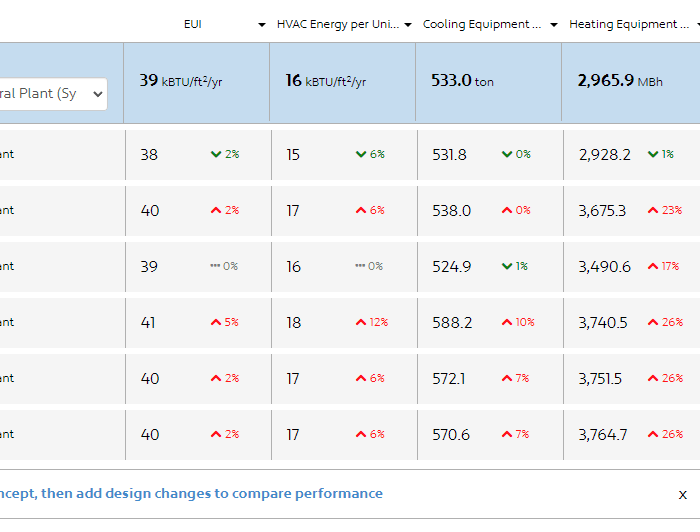Click neutral dots icon beside HVAC value 16
700x532 pixels.
[x=360, y=267]
